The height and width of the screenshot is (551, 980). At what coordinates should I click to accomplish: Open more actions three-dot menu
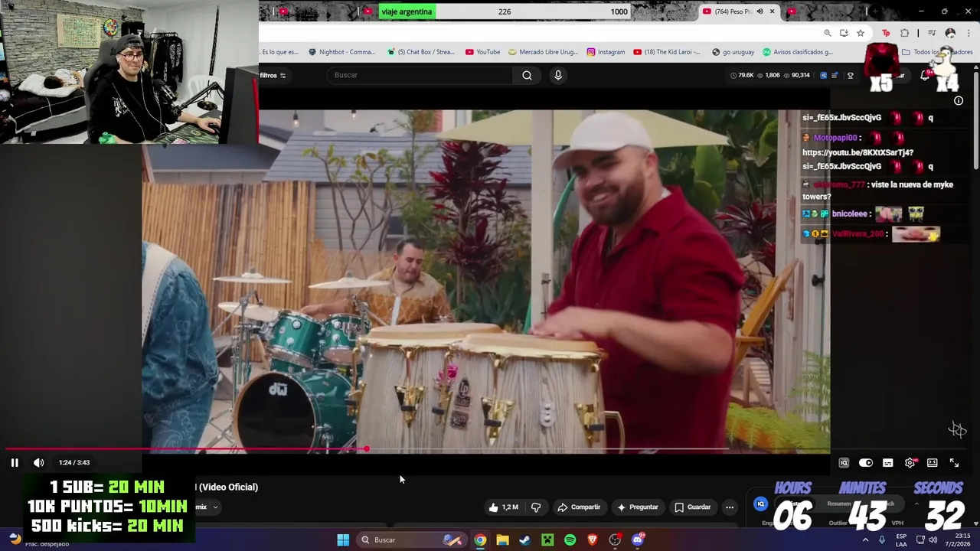tap(730, 507)
